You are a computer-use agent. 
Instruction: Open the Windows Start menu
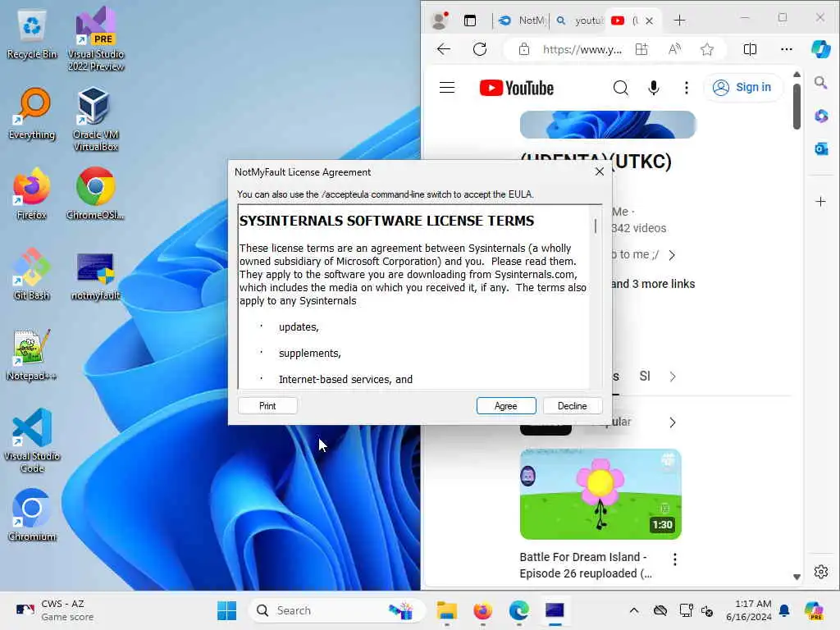coord(226,610)
